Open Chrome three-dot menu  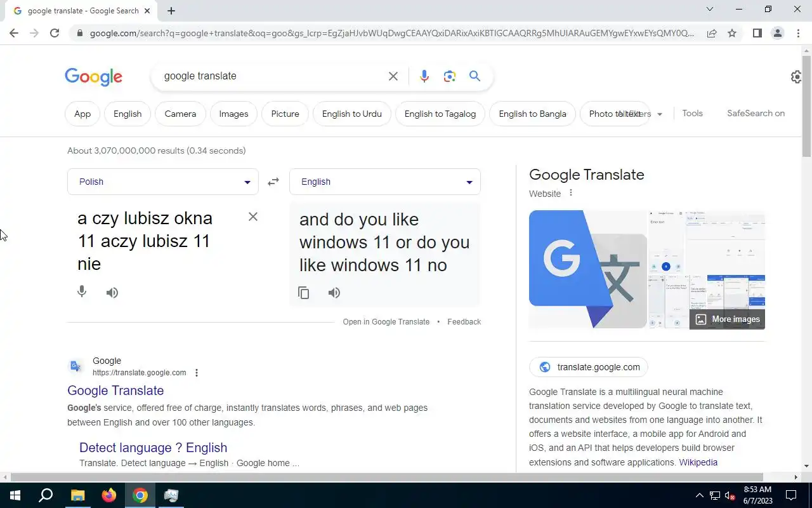click(x=798, y=33)
